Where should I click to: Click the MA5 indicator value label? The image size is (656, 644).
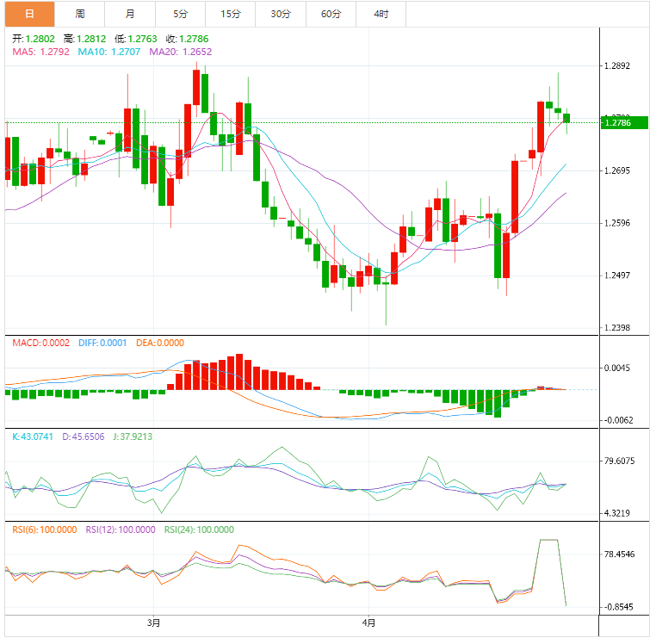click(x=40, y=53)
